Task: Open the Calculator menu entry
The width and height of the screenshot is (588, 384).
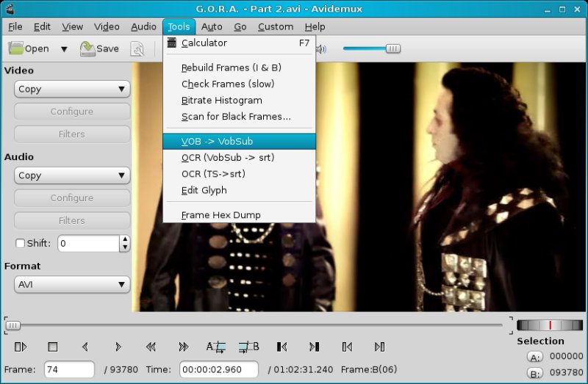Action: [239, 43]
